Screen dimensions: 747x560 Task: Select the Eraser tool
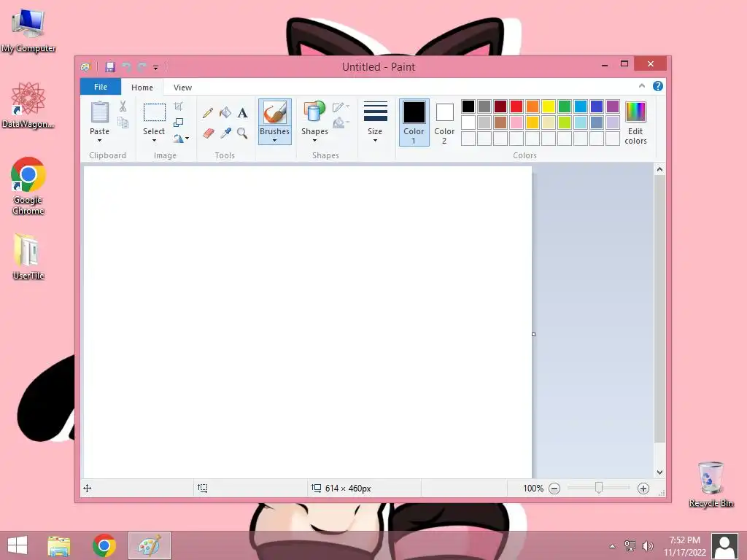(208, 133)
